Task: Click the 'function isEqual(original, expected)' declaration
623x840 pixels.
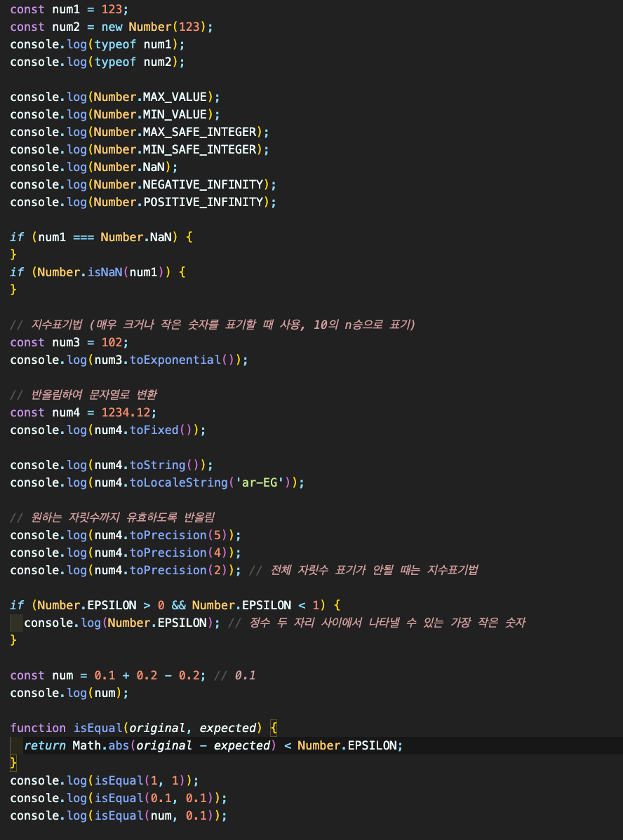Action: click(144, 728)
